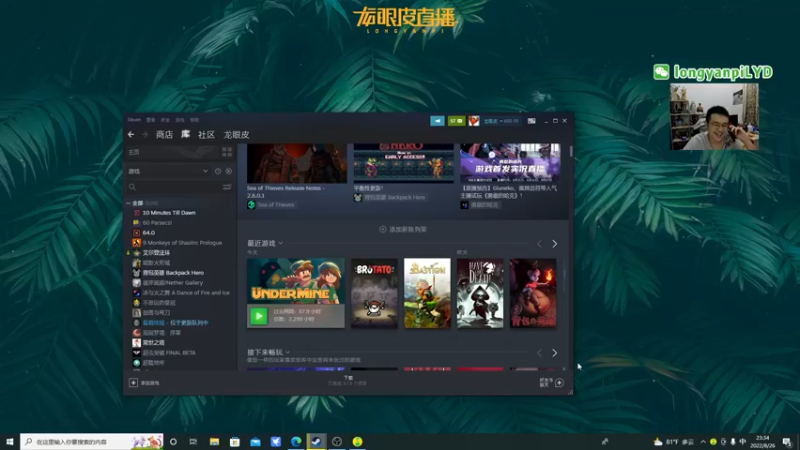This screenshot has height=450, width=800.
Task: Select A Dance of Fire and Ice
Action: (186, 293)
